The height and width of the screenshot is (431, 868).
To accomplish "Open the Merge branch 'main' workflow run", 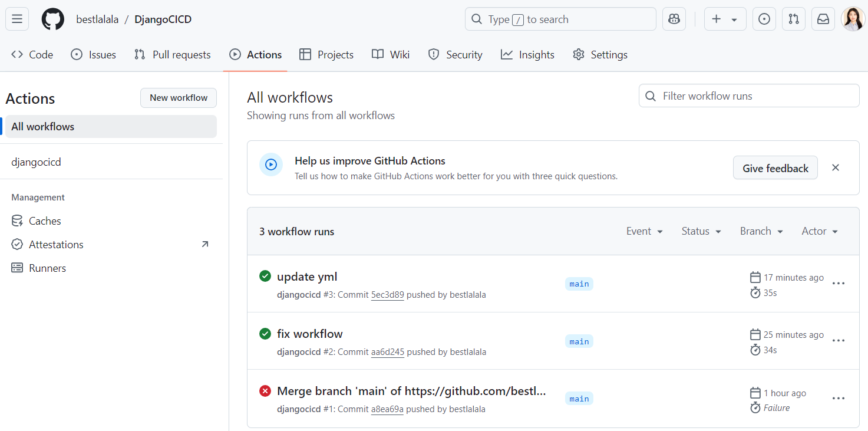I will coord(411,391).
